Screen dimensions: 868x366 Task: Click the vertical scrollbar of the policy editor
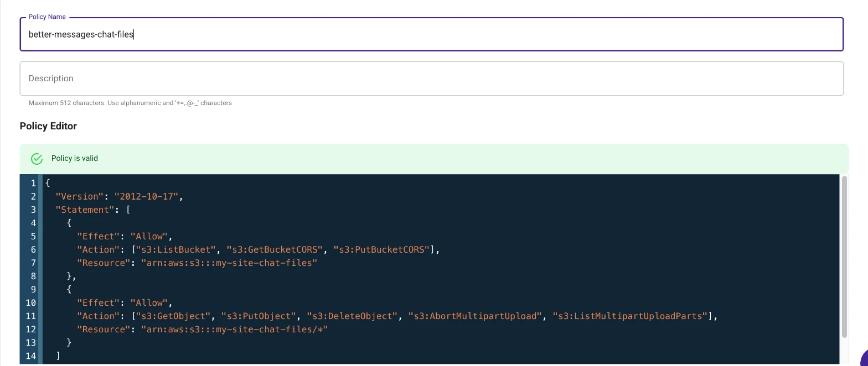tap(844, 257)
